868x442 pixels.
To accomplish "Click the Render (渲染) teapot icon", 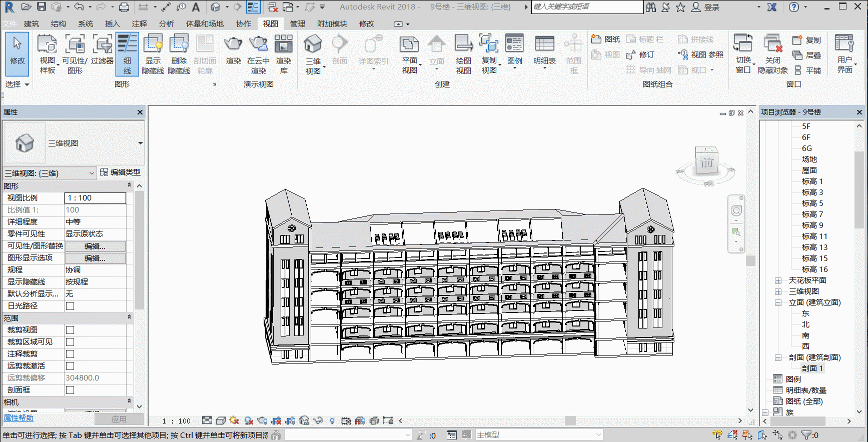I will (x=233, y=50).
